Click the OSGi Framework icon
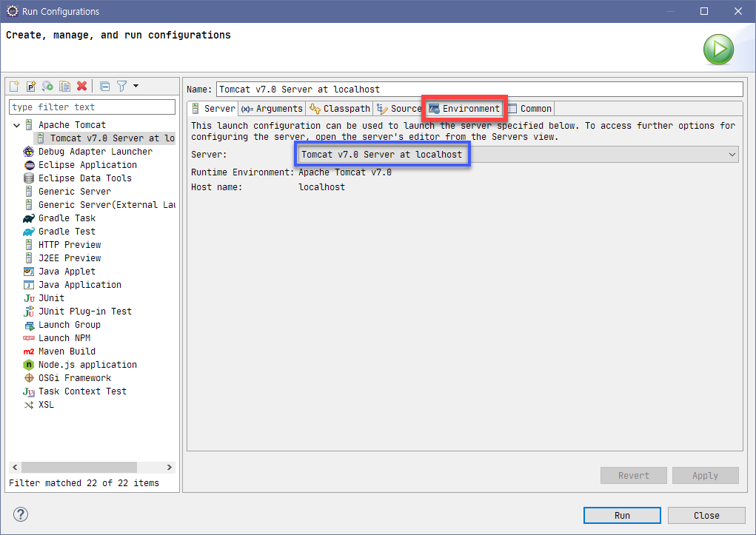This screenshot has height=535, width=756. tap(29, 378)
